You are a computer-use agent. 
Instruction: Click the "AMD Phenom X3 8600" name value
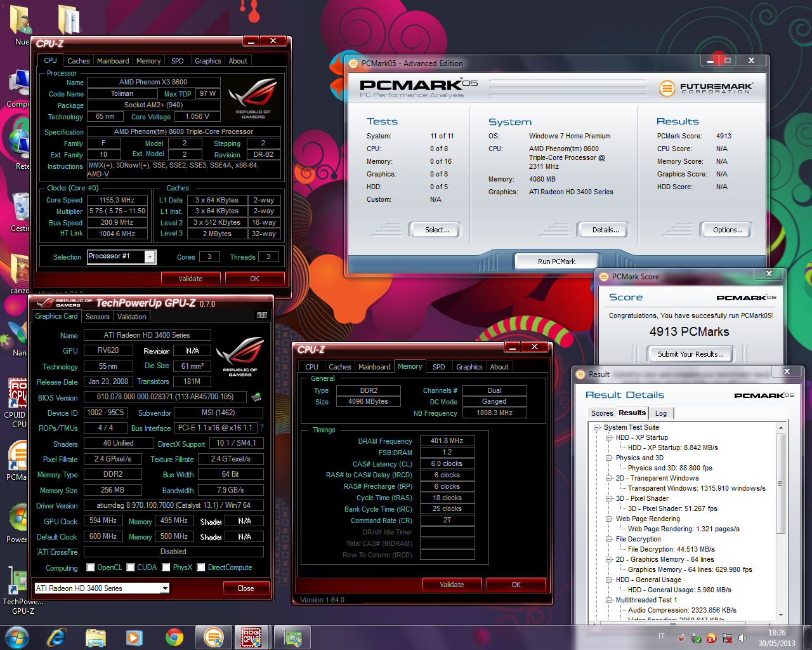coord(153,82)
